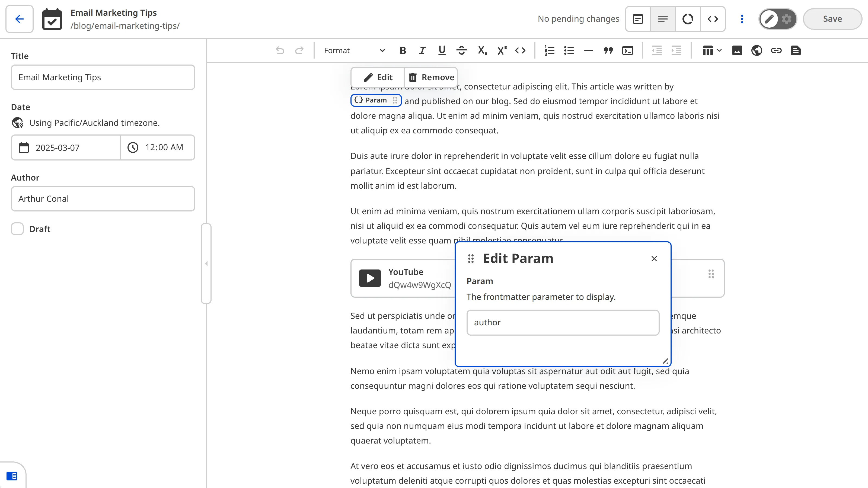868x488 pixels.
Task: Switch to the code view tab
Action: tap(713, 19)
